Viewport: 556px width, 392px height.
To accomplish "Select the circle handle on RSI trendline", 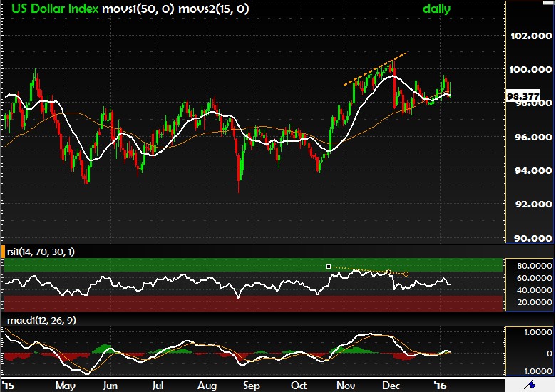I will (x=406, y=274).
